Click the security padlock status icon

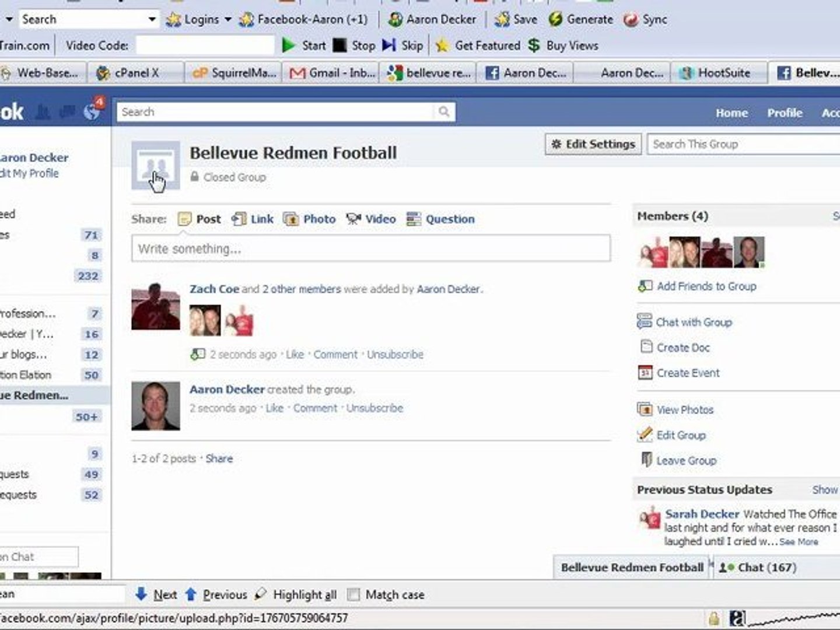[x=713, y=619]
